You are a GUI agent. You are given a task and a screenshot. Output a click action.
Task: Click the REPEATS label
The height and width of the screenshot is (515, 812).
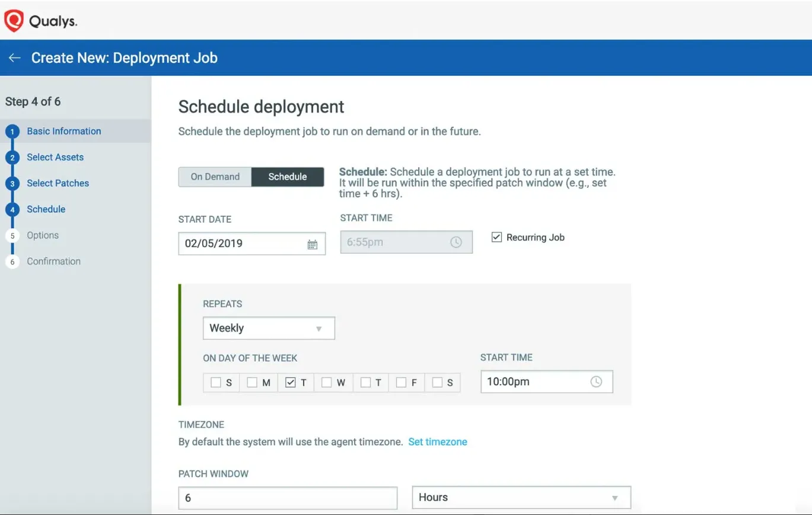(222, 304)
